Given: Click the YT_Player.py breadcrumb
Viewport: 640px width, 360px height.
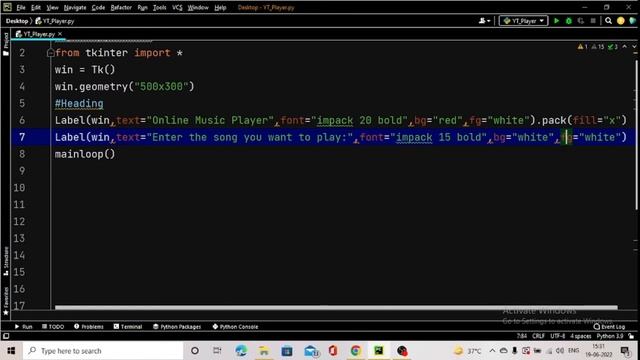Looking at the screenshot, I should (x=55, y=21).
